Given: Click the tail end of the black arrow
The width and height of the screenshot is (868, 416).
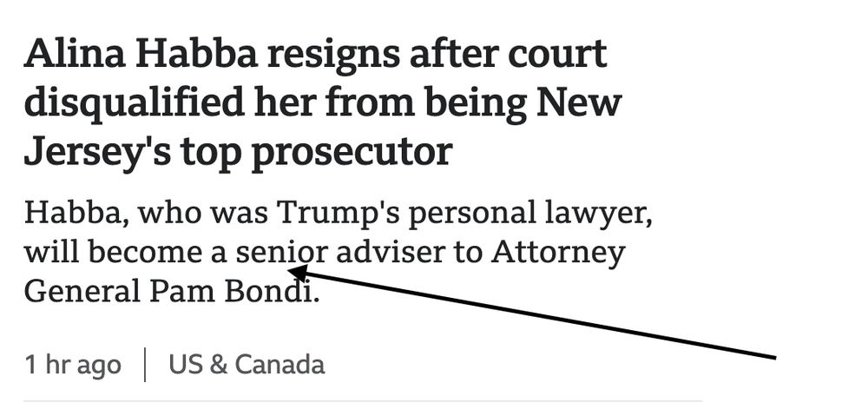Looking at the screenshot, I should (x=774, y=358).
